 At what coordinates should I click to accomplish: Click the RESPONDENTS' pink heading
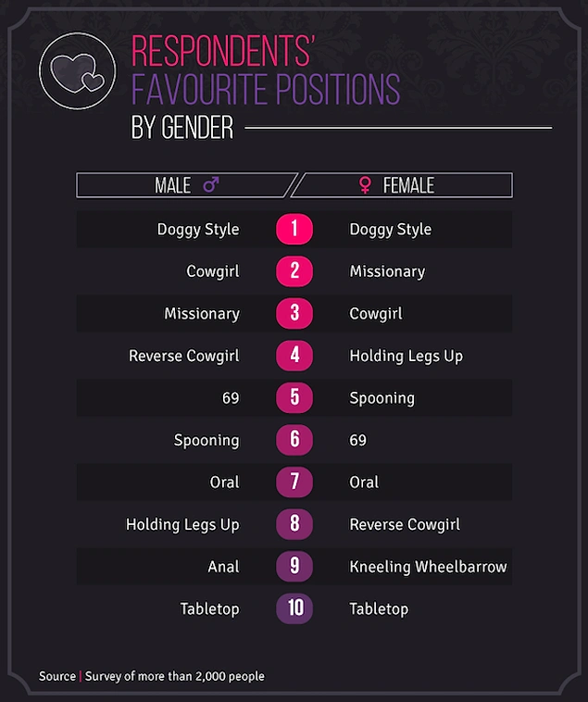pos(223,51)
